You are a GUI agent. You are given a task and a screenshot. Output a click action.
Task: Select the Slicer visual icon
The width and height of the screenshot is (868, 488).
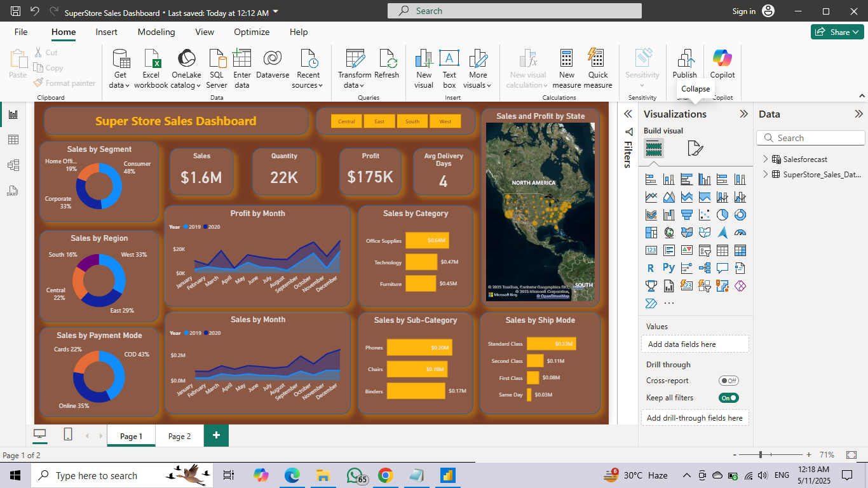click(704, 250)
